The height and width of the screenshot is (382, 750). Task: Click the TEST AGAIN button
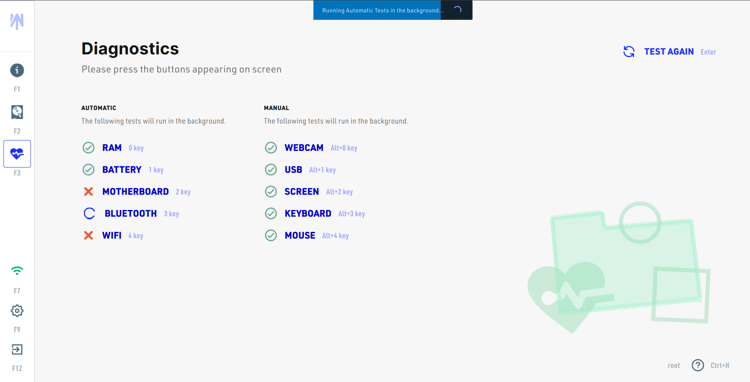669,52
